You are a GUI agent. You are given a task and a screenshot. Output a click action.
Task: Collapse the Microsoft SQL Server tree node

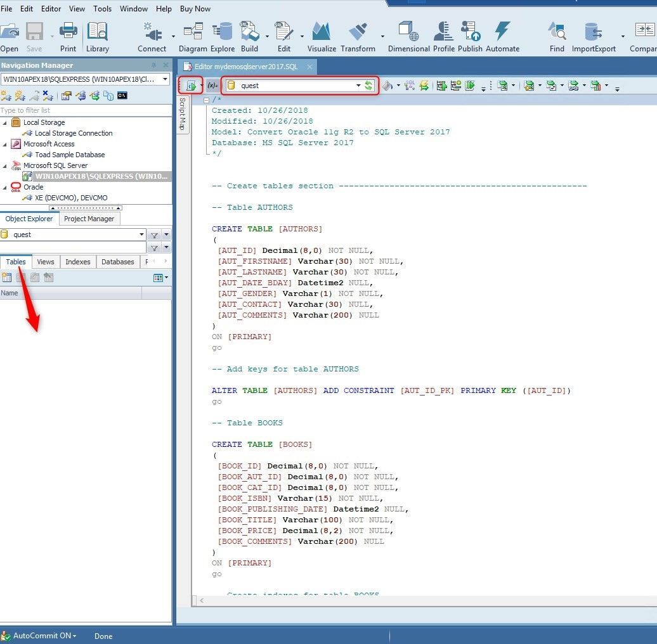(4, 166)
